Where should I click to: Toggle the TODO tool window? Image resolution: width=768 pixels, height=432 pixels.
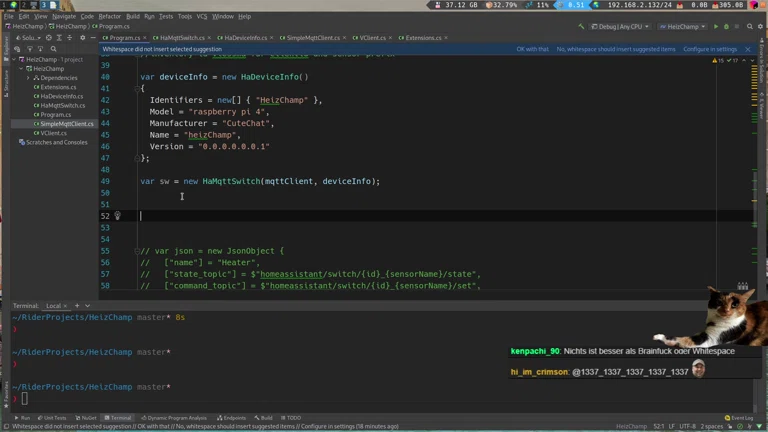293,418
